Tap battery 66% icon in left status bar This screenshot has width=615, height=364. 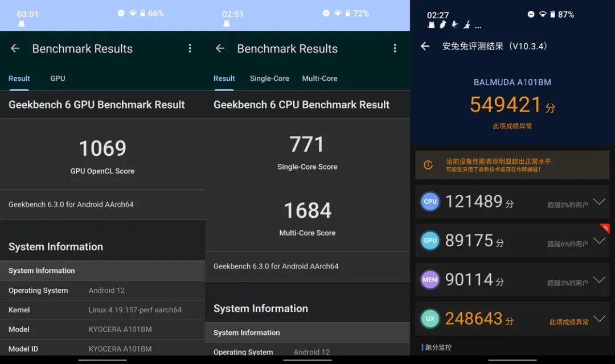pyautogui.click(x=143, y=13)
